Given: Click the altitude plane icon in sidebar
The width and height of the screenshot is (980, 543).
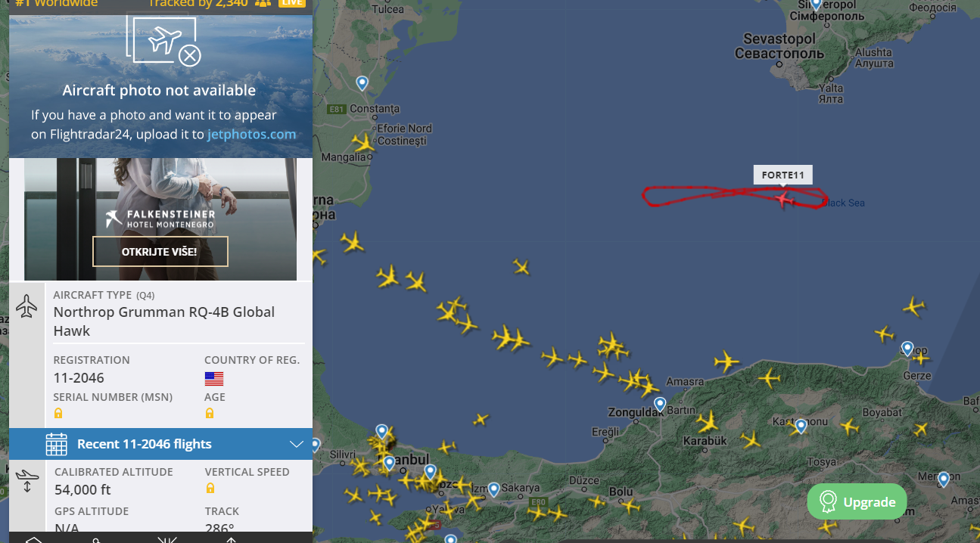Looking at the screenshot, I should [27, 481].
